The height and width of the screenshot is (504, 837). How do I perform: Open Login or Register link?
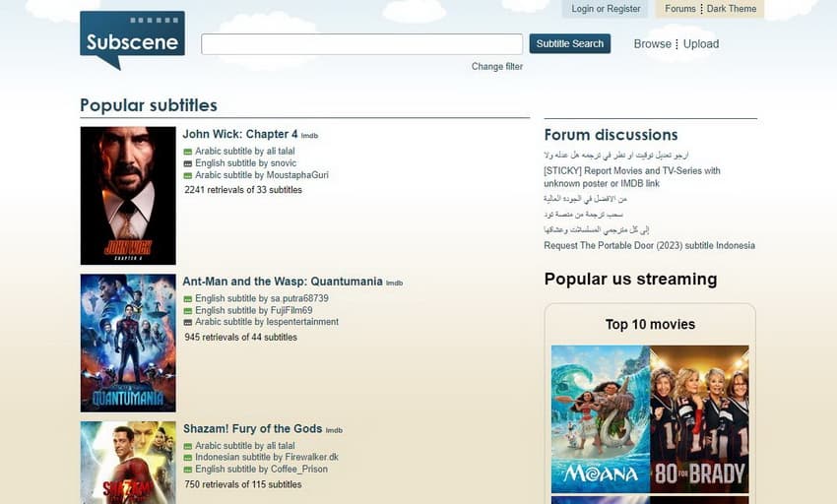click(606, 9)
